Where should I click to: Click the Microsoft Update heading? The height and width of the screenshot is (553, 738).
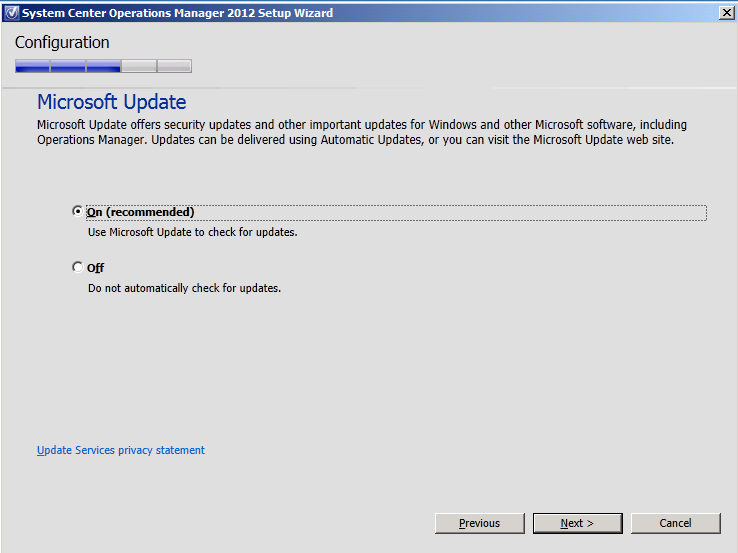112,102
